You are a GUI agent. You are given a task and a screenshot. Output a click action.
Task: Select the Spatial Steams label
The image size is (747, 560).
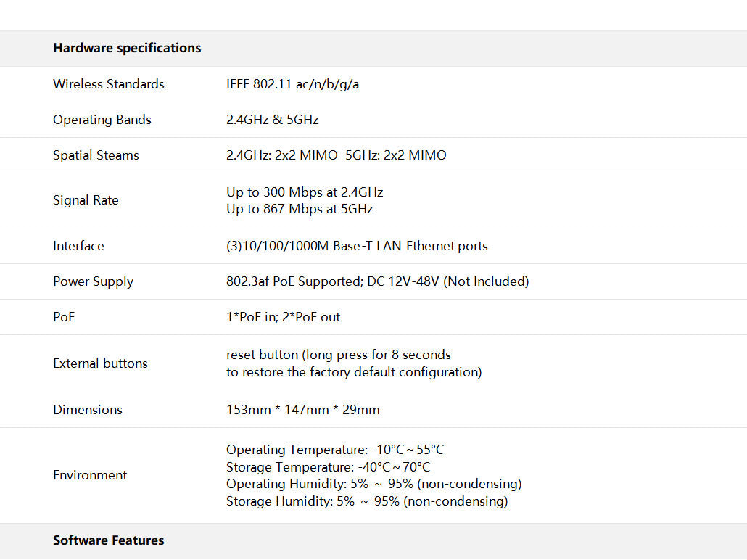[96, 155]
